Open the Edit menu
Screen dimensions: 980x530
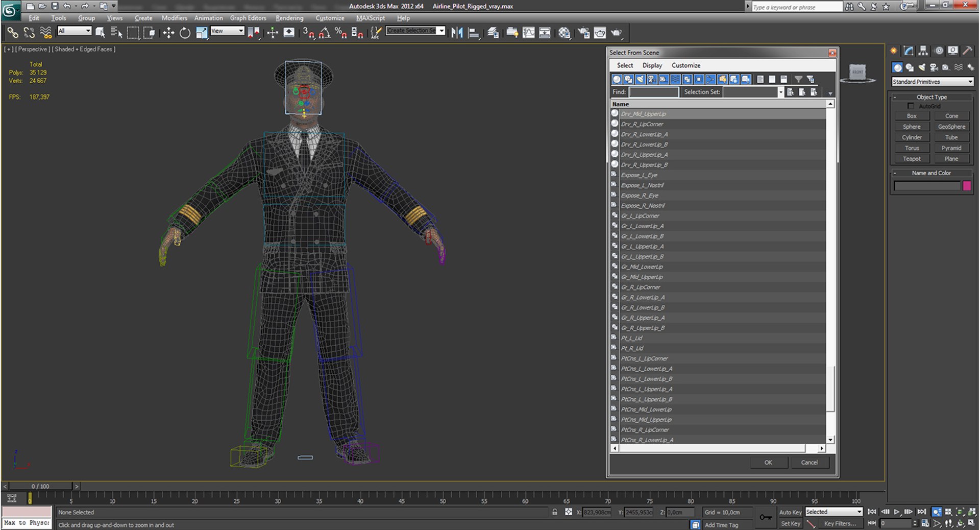(x=34, y=18)
